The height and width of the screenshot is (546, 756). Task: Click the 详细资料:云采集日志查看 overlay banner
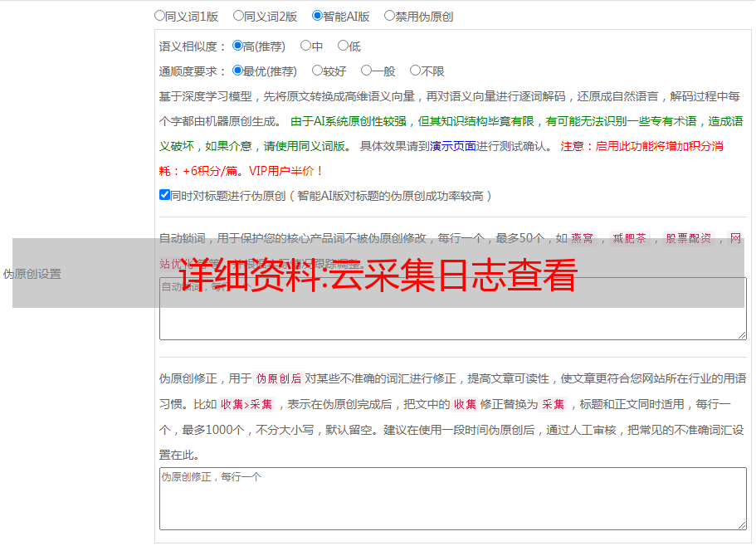[x=378, y=274]
